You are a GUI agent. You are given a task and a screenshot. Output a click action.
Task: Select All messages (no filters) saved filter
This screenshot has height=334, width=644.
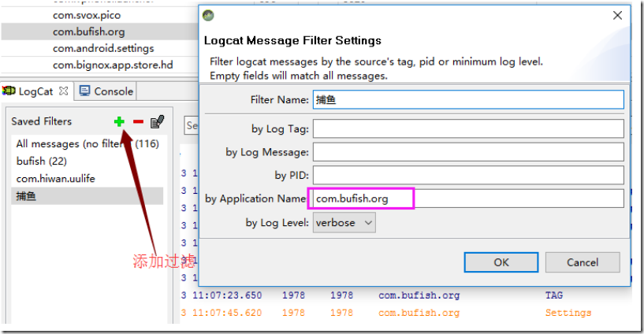(87, 144)
